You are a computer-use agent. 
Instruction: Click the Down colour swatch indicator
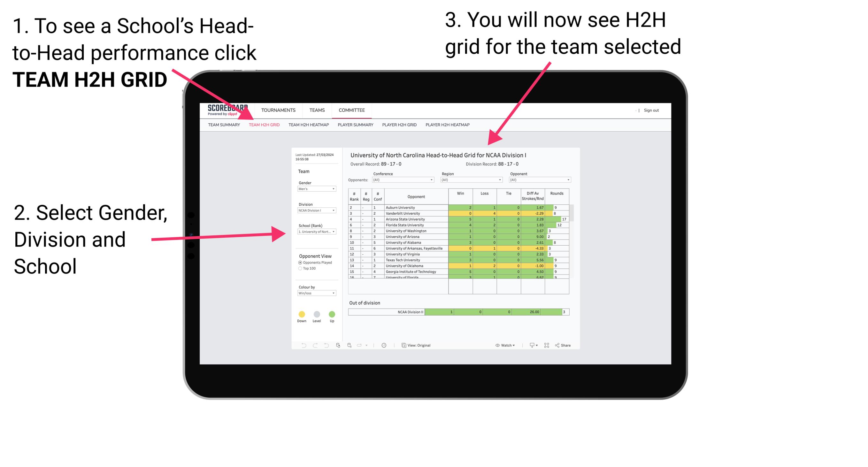[x=301, y=313]
